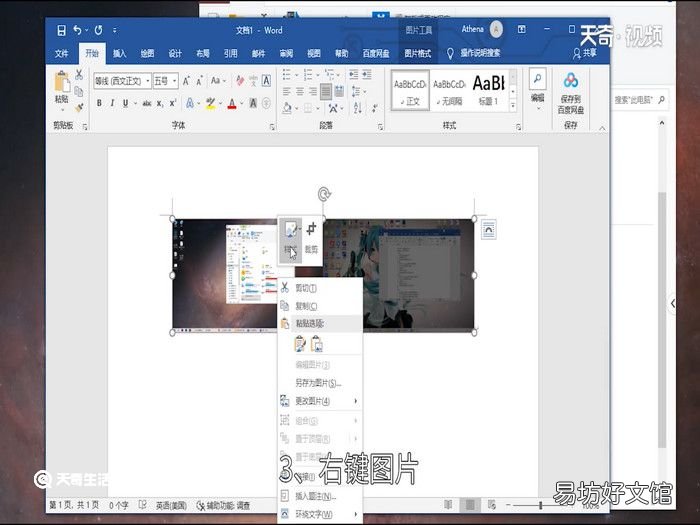This screenshot has height=525, width=700.
Task: Click the Save to Baidu Netdisk cloud icon
Action: tap(571, 80)
